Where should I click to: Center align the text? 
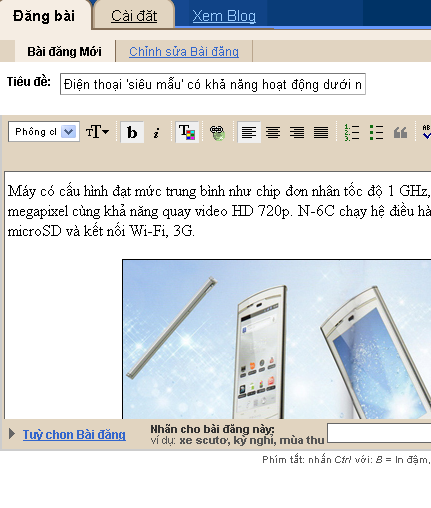click(x=273, y=132)
